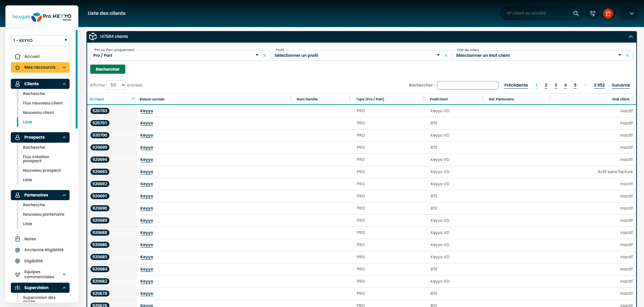The width and height of the screenshot is (644, 307).
Task: Click the Eligibilité at-sign icon
Action: click(18, 261)
